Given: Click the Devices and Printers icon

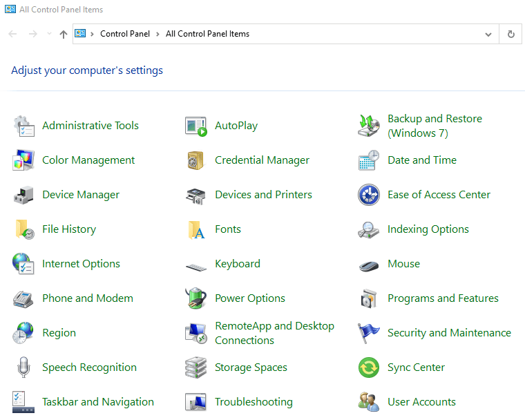Looking at the screenshot, I should point(196,195).
